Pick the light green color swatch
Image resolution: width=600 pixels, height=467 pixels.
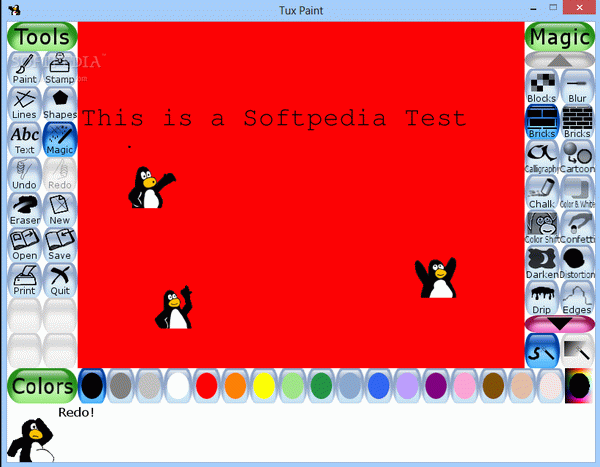pyautogui.click(x=293, y=386)
